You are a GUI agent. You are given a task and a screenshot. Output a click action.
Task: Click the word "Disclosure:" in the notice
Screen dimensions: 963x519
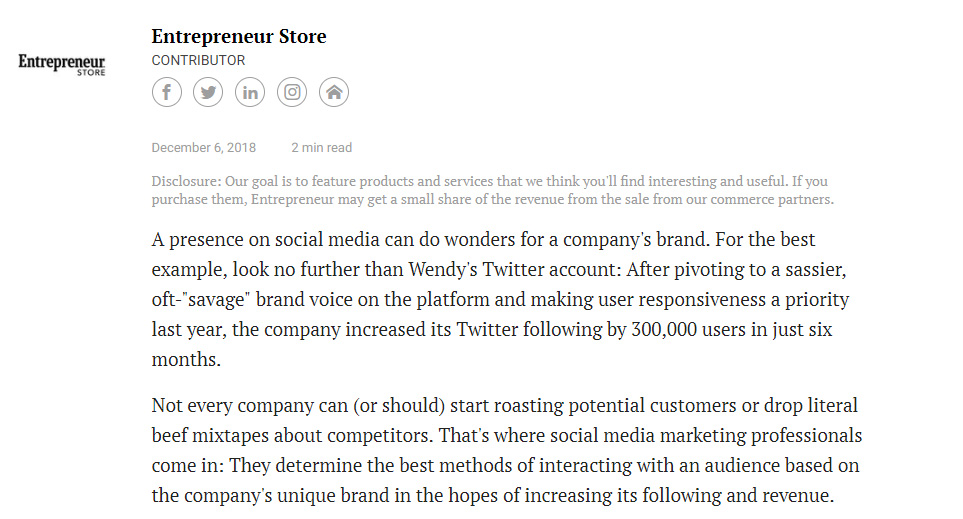(186, 182)
